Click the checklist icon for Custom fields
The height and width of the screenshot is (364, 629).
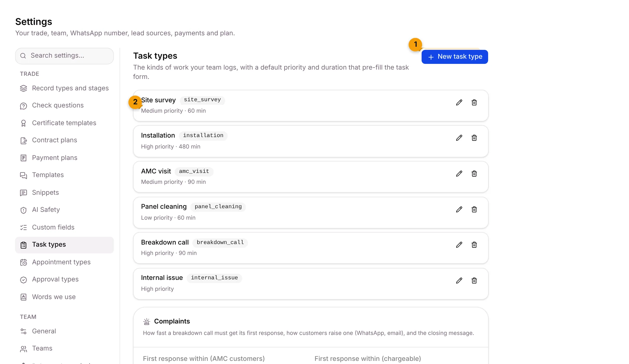tap(23, 228)
